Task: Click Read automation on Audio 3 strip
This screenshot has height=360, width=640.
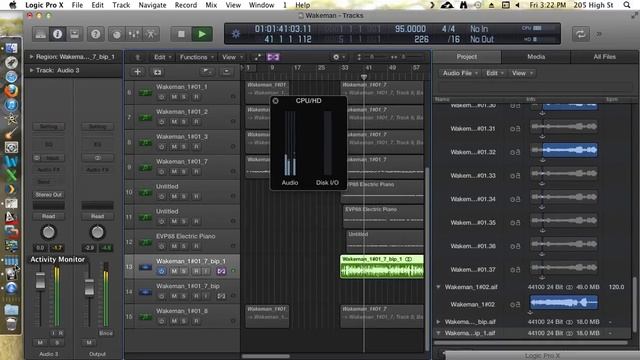Action: tap(49, 216)
